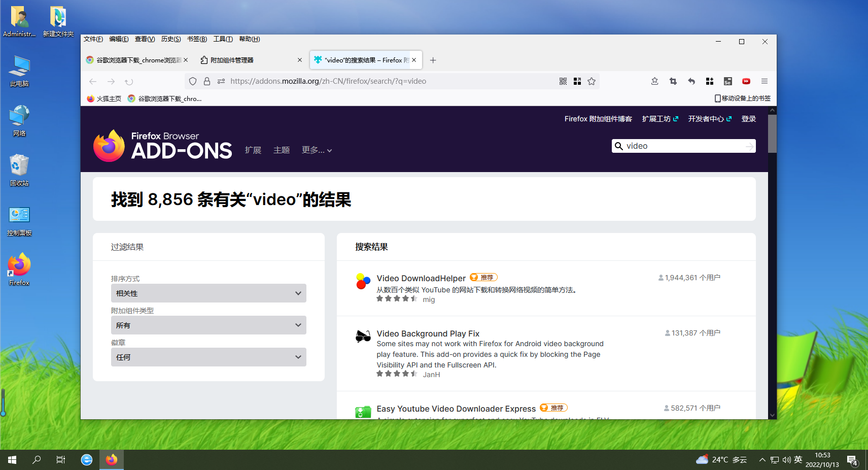Open the 工具(T) menu
The width and height of the screenshot is (868, 470).
(x=223, y=39)
